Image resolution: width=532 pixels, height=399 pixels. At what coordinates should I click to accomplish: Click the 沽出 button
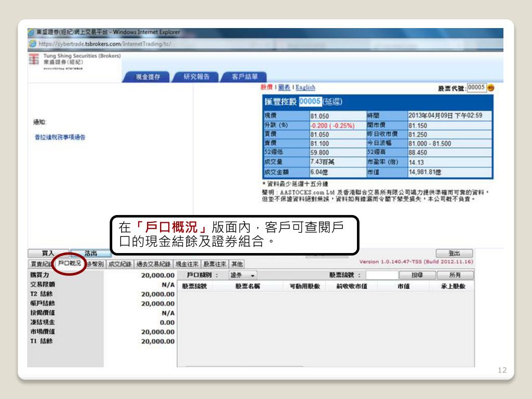pyautogui.click(x=90, y=253)
